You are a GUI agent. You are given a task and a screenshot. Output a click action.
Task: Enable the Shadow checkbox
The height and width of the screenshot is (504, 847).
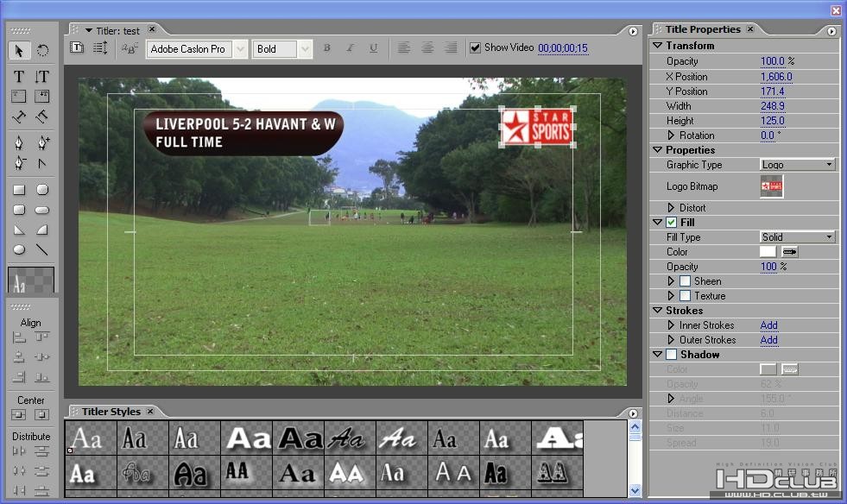[672, 355]
